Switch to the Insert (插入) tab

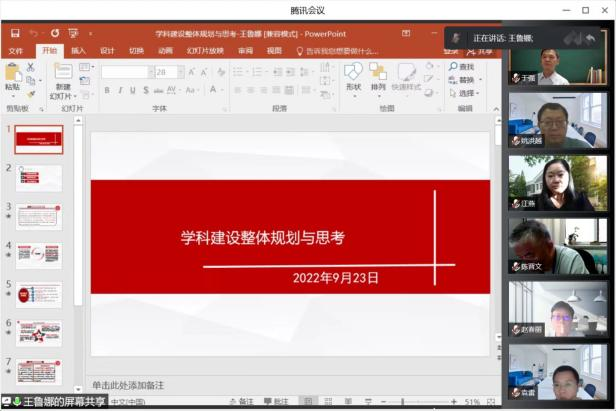pos(78,50)
